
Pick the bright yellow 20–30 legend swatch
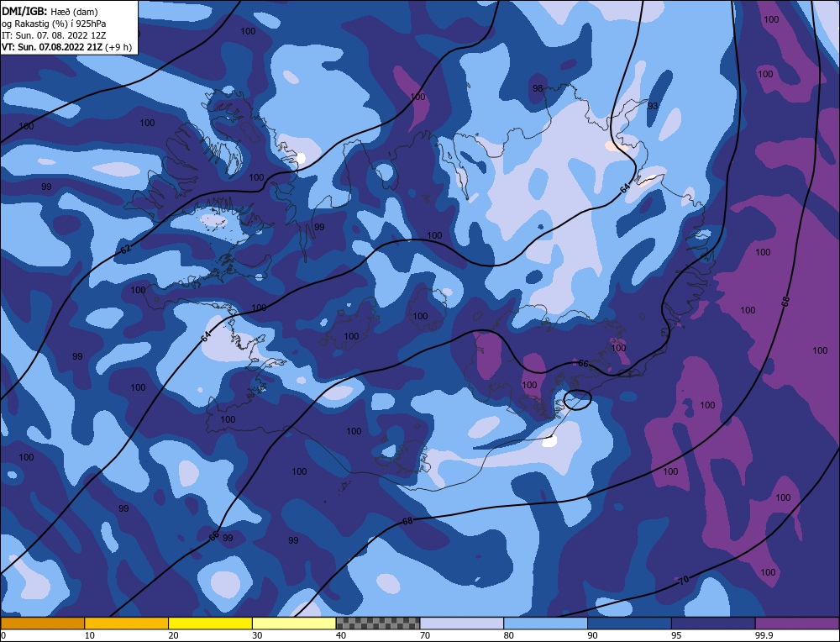pyautogui.click(x=210, y=624)
